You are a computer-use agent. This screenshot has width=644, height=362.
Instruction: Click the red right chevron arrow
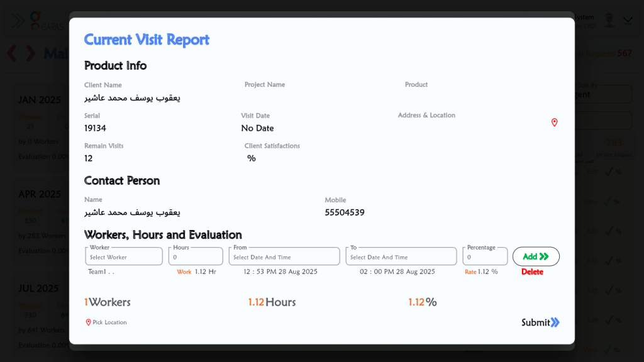click(30, 53)
